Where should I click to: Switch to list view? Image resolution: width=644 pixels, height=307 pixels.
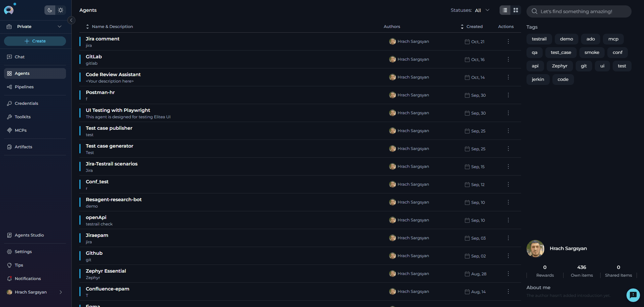tap(505, 10)
